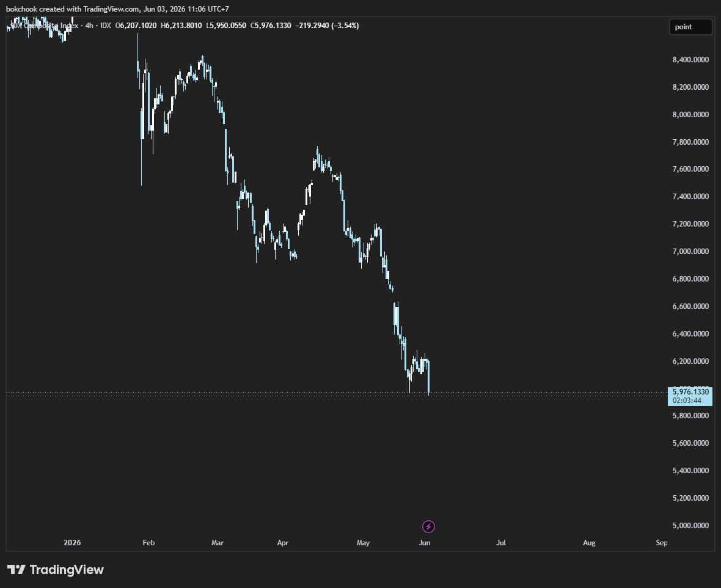Image resolution: width=721 pixels, height=588 pixels.
Task: Click the 5,000.0000 price axis label
Action: [690, 526]
